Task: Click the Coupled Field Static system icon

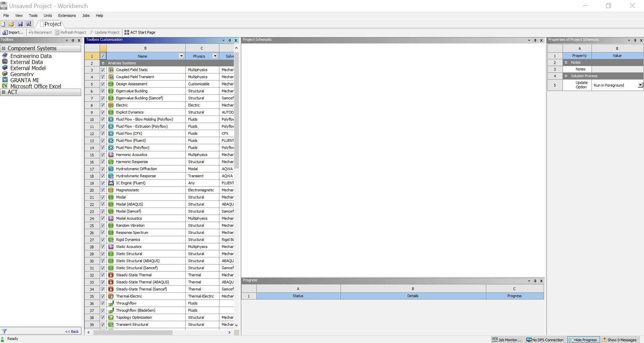Action: pos(111,70)
